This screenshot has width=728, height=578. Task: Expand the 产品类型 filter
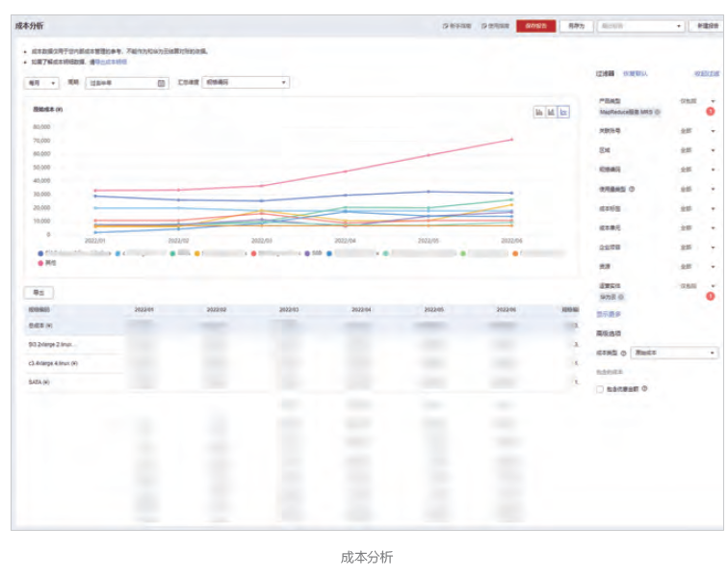tap(713, 101)
